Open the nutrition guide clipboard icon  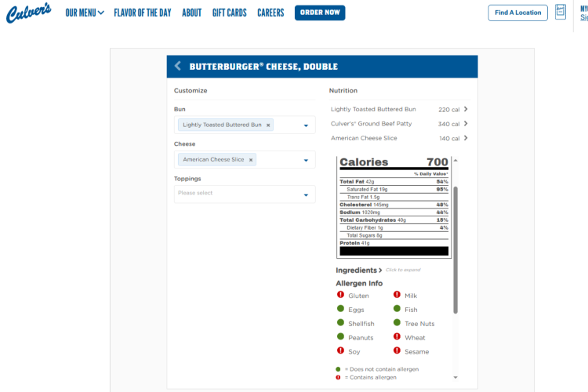point(561,12)
